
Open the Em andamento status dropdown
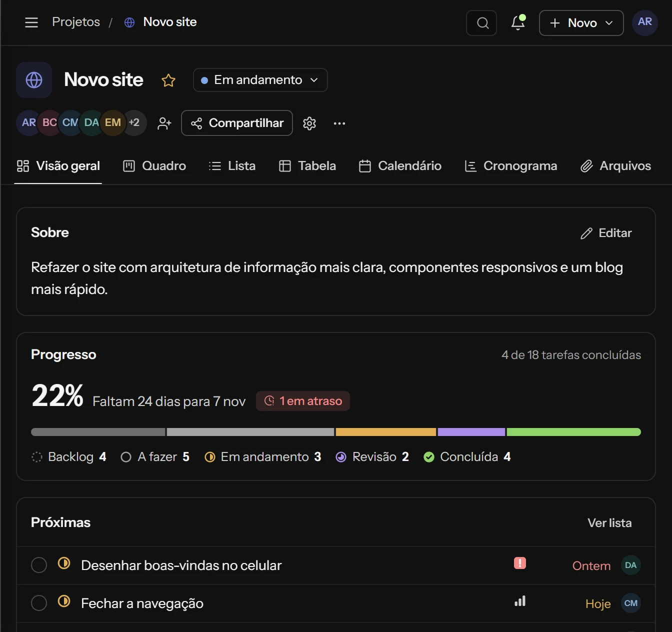pos(260,80)
